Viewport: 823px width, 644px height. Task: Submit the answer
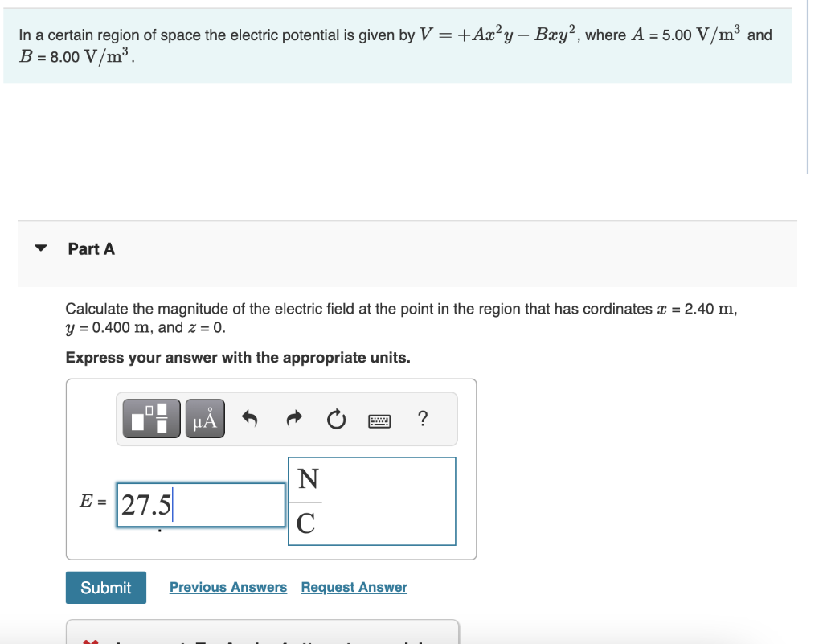[x=106, y=587]
